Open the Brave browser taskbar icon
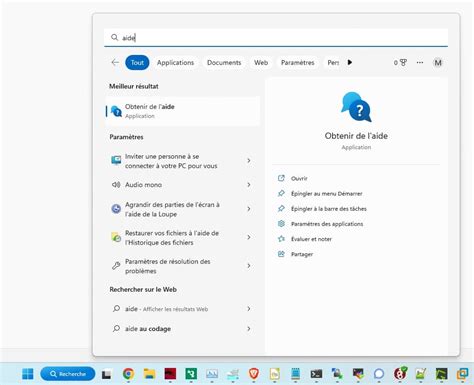The height and width of the screenshot is (385, 474). (x=254, y=374)
